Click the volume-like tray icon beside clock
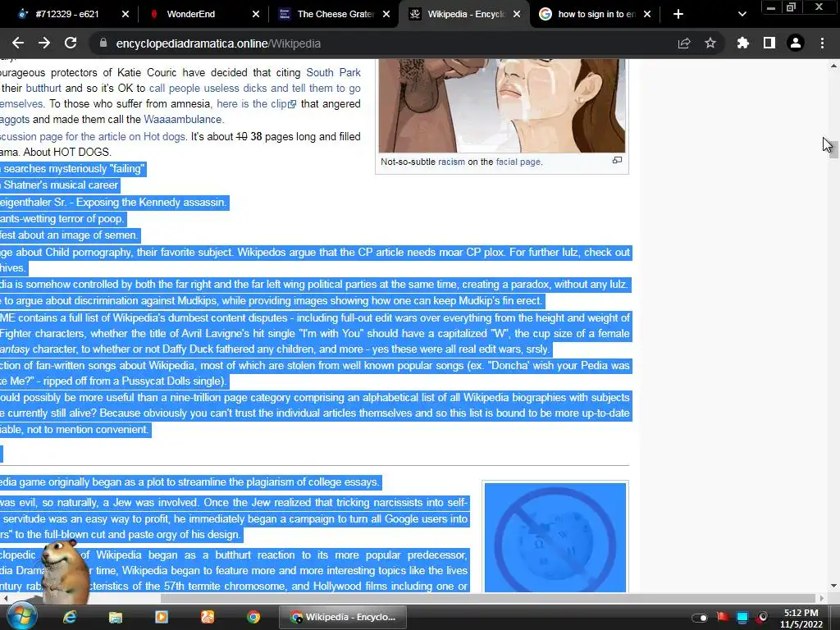Viewport: 840px width, 630px height. [762, 617]
